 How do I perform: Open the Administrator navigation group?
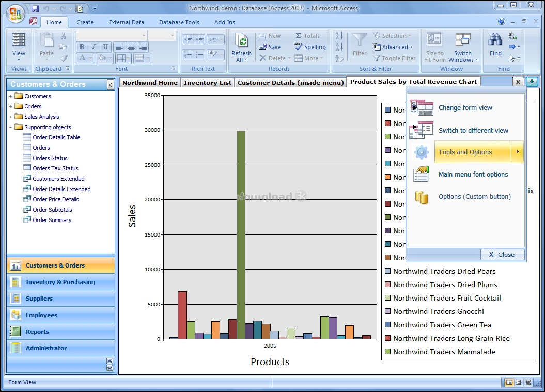61,348
